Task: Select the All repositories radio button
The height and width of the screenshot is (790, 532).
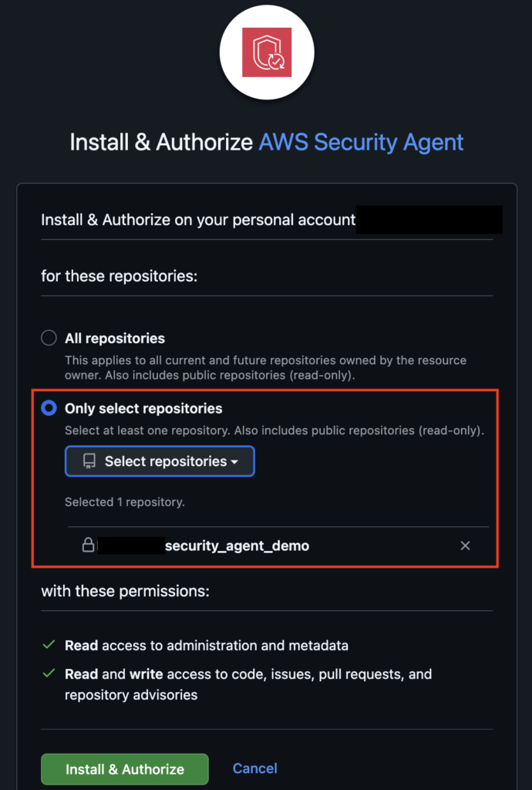Action: [x=49, y=338]
